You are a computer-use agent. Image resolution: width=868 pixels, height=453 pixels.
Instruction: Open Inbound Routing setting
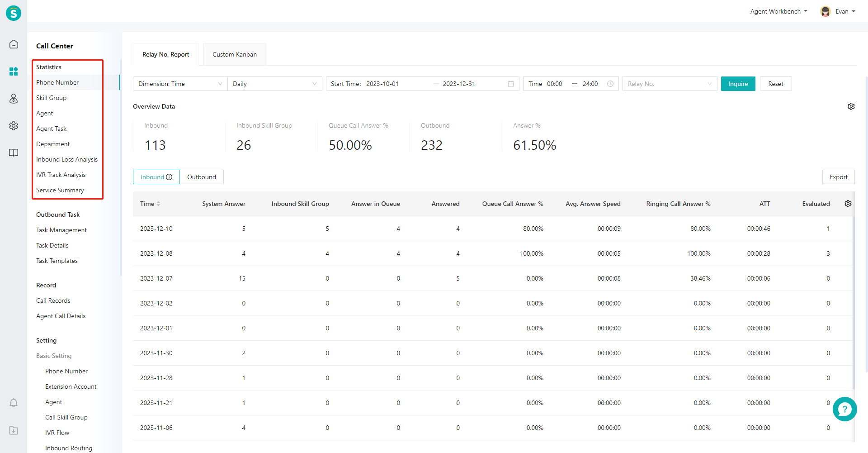tap(69, 448)
